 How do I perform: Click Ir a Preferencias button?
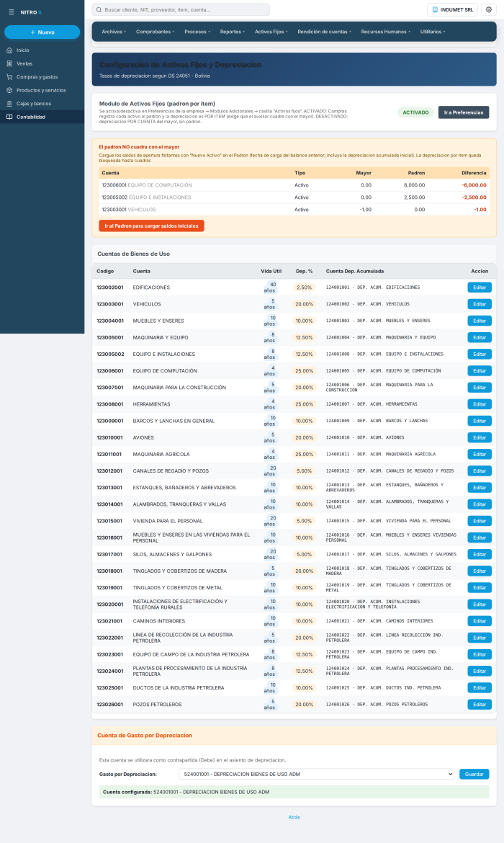click(463, 112)
